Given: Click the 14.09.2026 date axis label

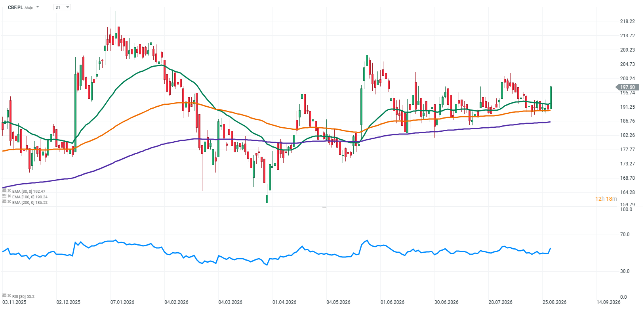Looking at the screenshot, I should pos(608,302).
